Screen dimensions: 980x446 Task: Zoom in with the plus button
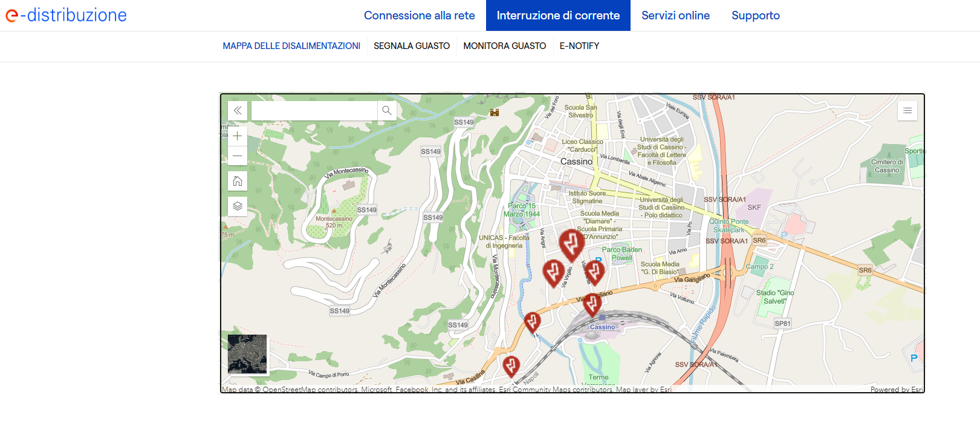coord(238,136)
